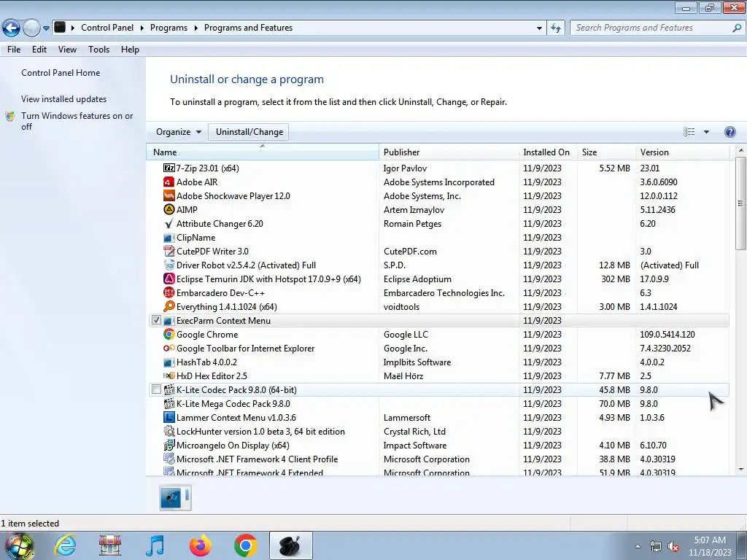Viewport: 747px width, 560px height.
Task: Click the music note taskbar icon
Action: coord(155,545)
